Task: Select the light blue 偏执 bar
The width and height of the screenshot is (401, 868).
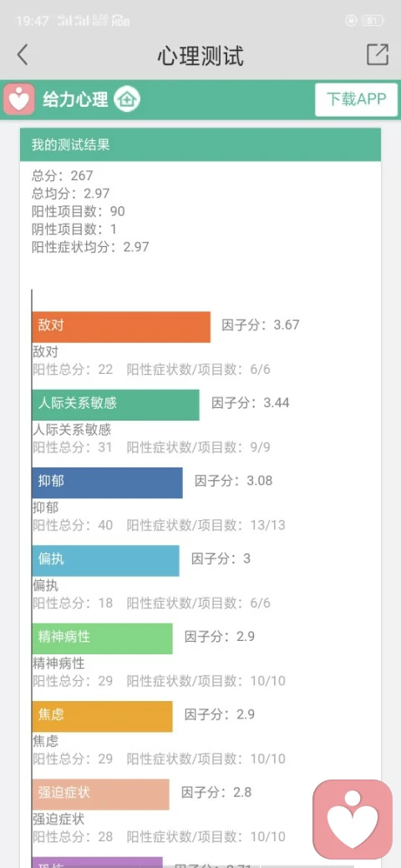Action: pyautogui.click(x=106, y=561)
